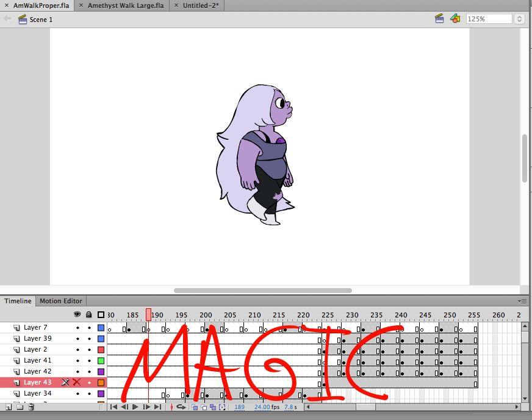Screen dimensions: 532x420
Task: Select Layer 42 in the timeline
Action: (37, 371)
